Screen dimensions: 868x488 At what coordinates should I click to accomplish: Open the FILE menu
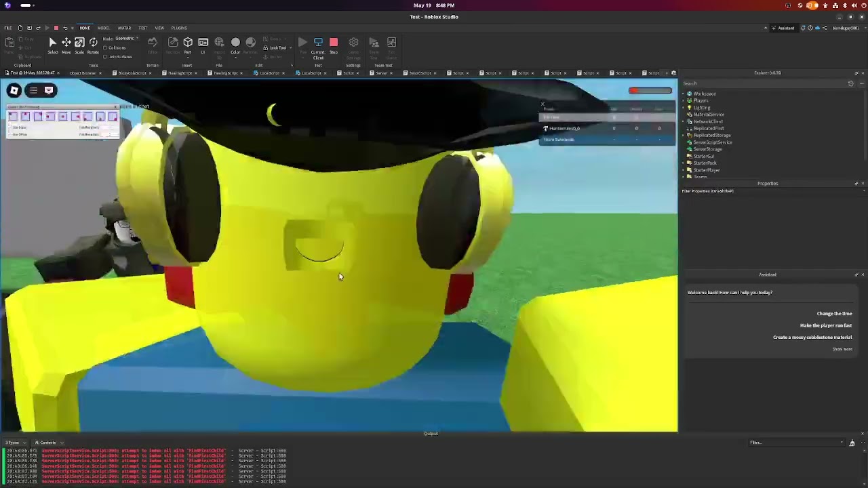coord(8,28)
